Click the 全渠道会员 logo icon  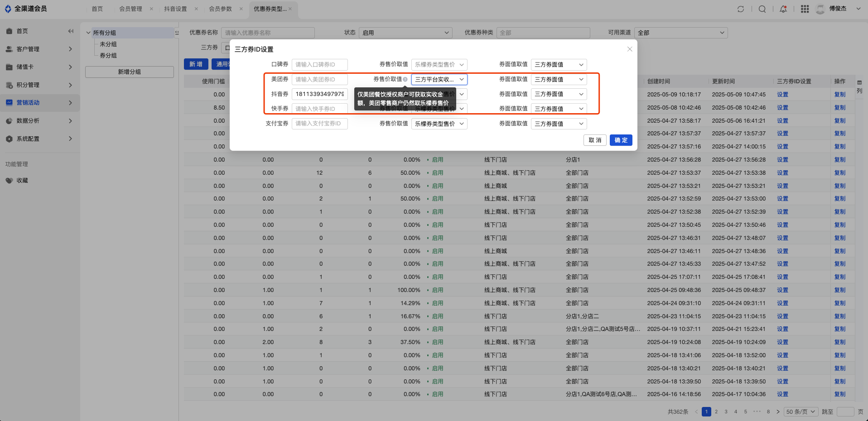[8, 9]
